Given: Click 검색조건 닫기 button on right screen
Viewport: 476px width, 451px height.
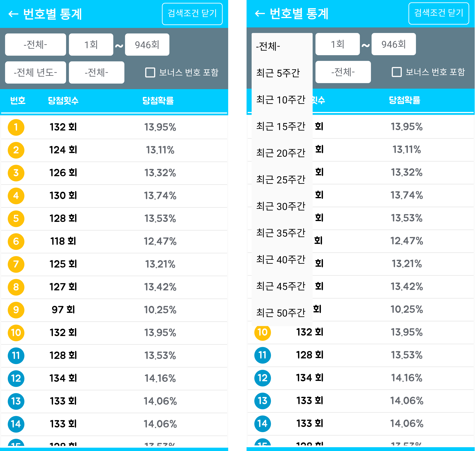Looking at the screenshot, I should [x=439, y=13].
